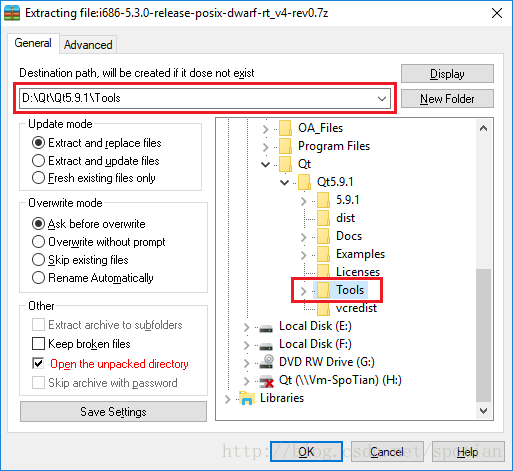Expand the Docs folder node
This screenshot has height=471, width=513.
(303, 237)
